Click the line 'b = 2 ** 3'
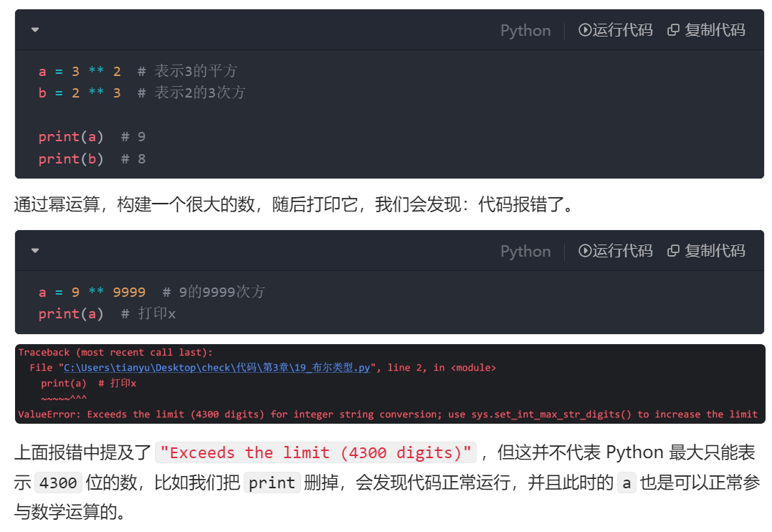This screenshot has height=532, width=772. coord(80,93)
